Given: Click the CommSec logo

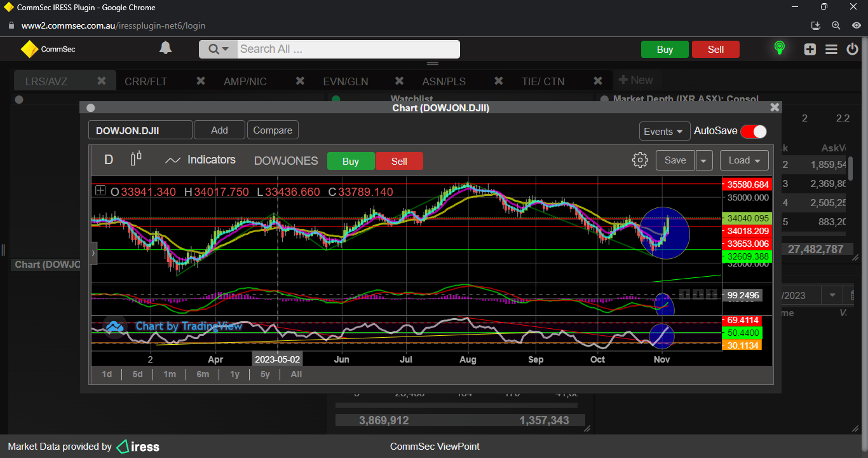Looking at the screenshot, I should pyautogui.click(x=48, y=49).
